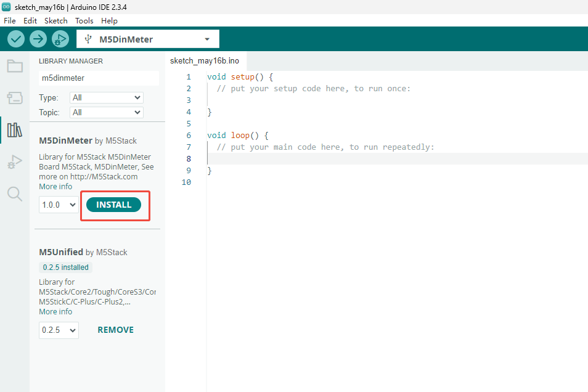Open the M5DinMeter board selector dropdown
The height and width of the screenshot is (392, 588).
point(148,39)
